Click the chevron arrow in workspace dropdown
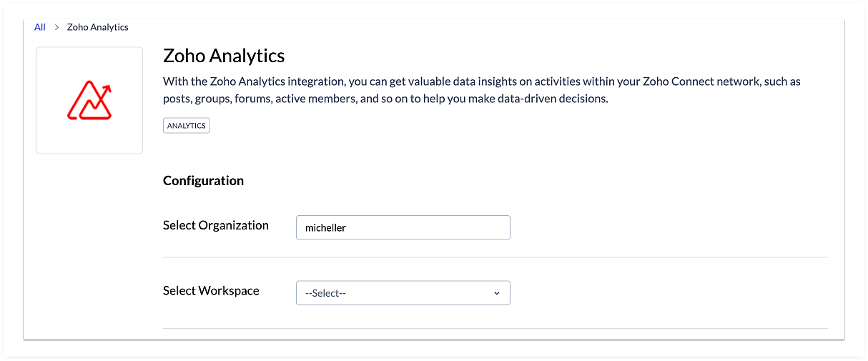The height and width of the screenshot is (361, 868). 497,293
